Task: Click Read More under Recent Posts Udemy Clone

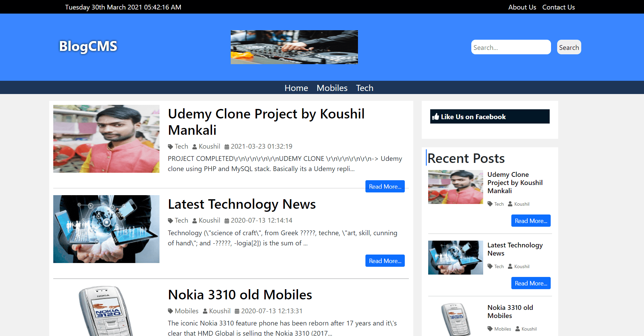Action: point(531,221)
